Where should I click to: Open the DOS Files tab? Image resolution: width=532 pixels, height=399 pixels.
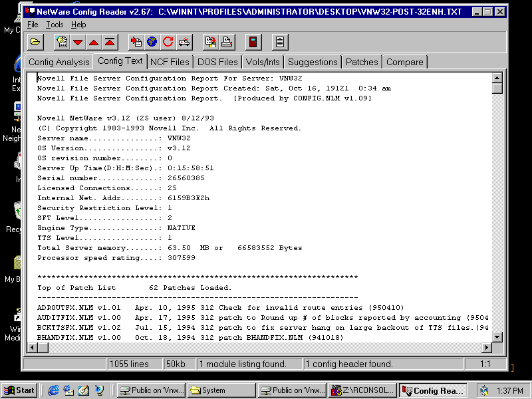point(217,62)
